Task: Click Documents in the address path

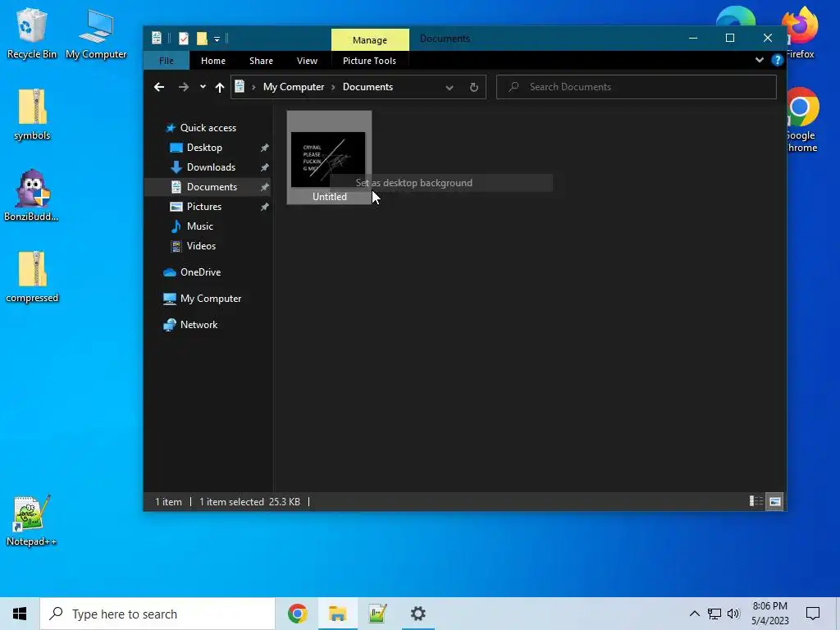Action: point(368,87)
